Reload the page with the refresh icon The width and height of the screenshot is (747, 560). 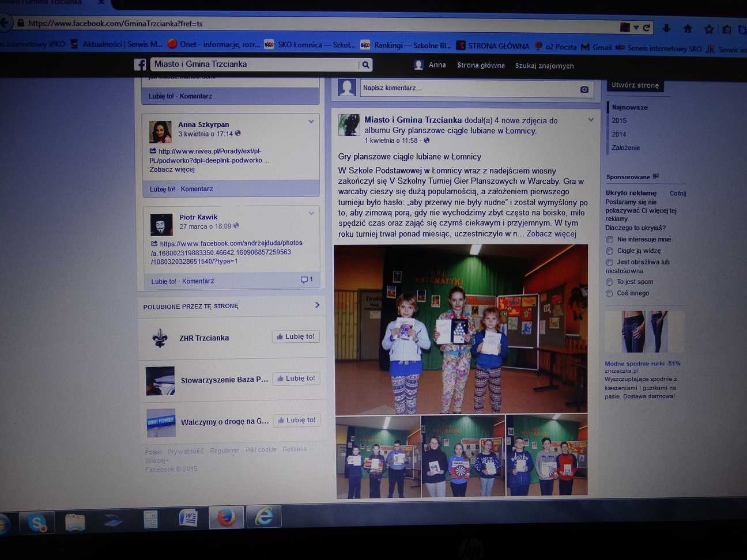tap(647, 28)
